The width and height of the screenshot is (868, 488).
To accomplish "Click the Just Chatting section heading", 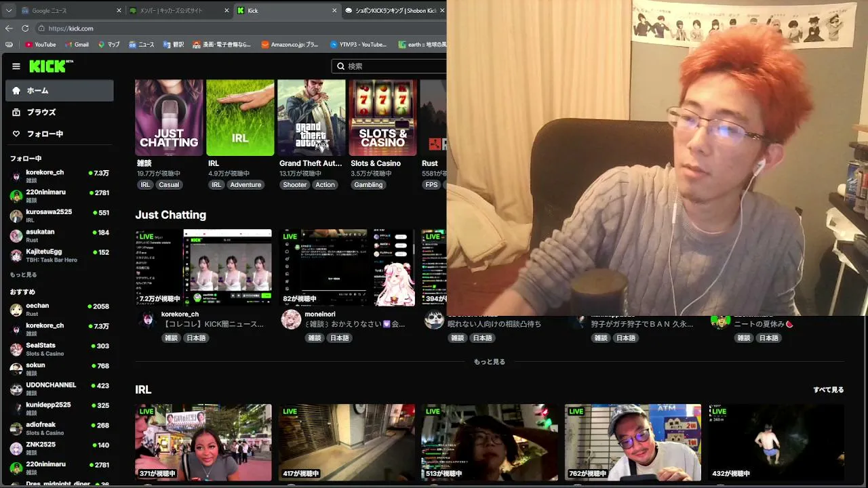I will (171, 215).
